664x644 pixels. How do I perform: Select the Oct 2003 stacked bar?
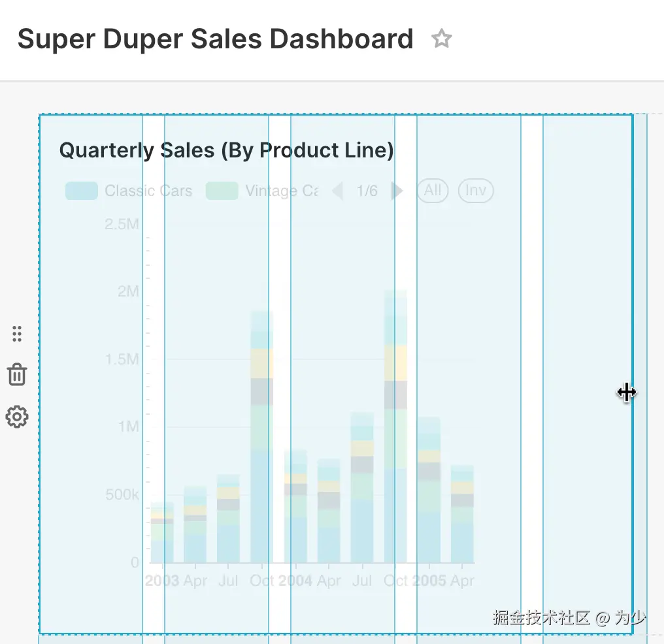pos(262,438)
